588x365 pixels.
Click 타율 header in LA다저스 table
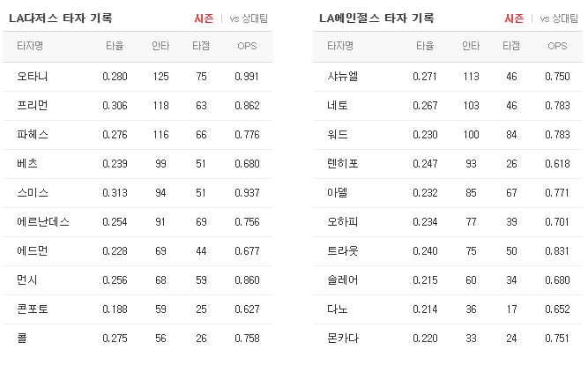tap(115, 46)
